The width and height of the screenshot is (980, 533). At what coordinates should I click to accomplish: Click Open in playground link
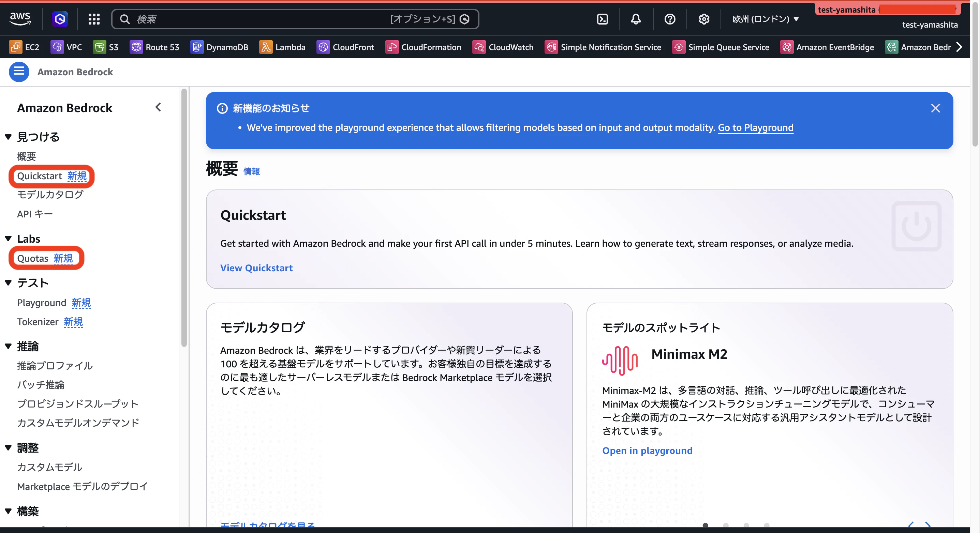647,451
